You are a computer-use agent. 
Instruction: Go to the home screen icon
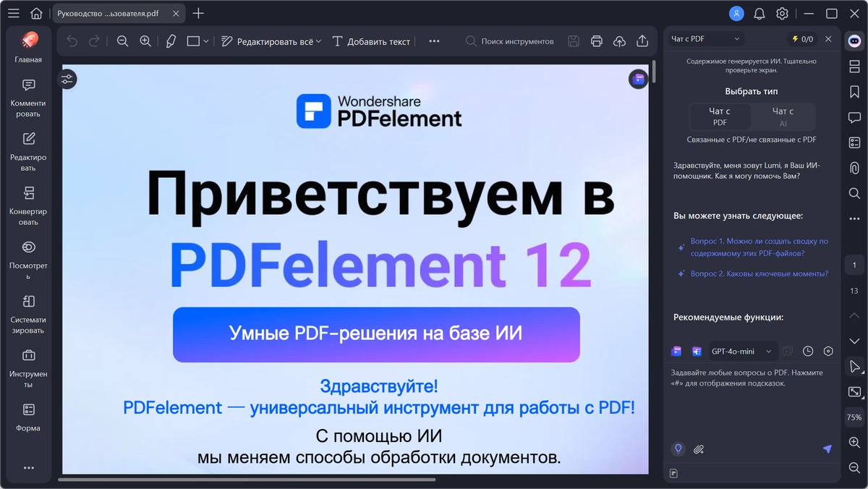click(x=36, y=13)
